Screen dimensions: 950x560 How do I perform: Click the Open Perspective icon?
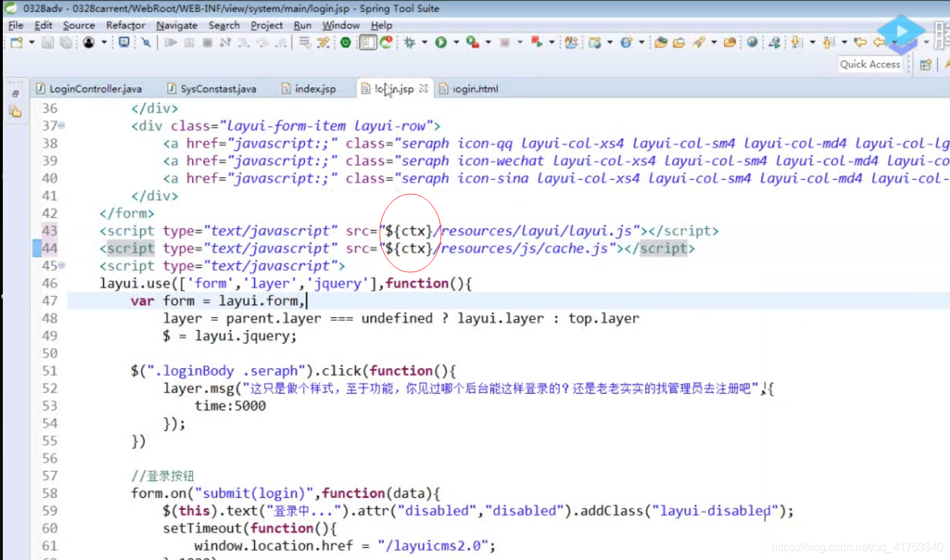(x=925, y=64)
